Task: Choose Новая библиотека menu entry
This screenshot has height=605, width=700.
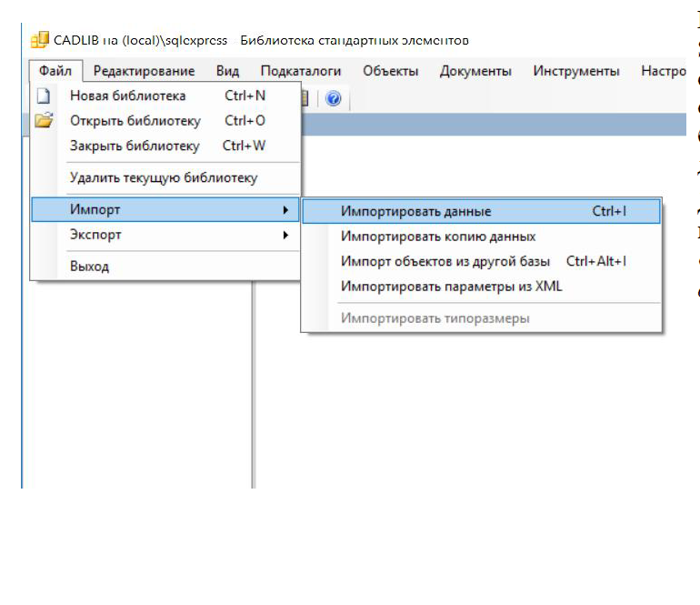Action: coord(165,96)
